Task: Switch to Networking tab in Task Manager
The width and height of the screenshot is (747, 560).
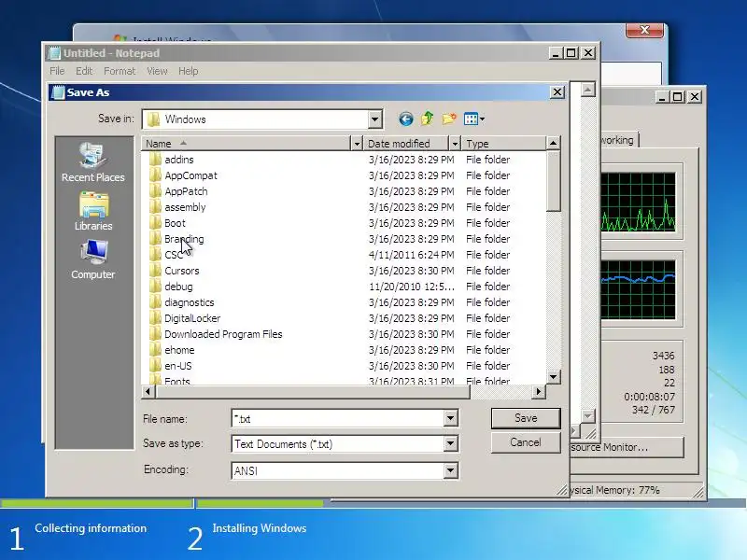Action: click(x=618, y=140)
